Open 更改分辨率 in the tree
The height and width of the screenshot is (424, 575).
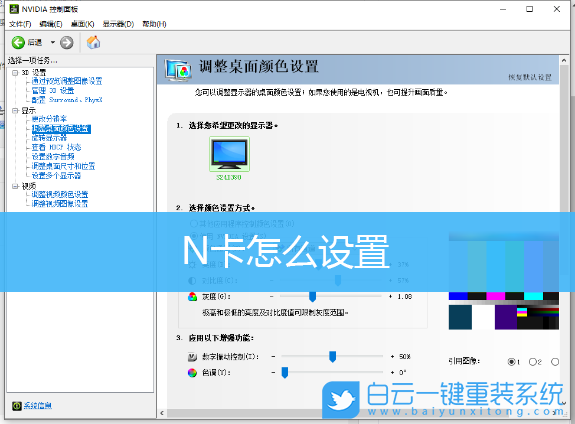pyautogui.click(x=49, y=119)
